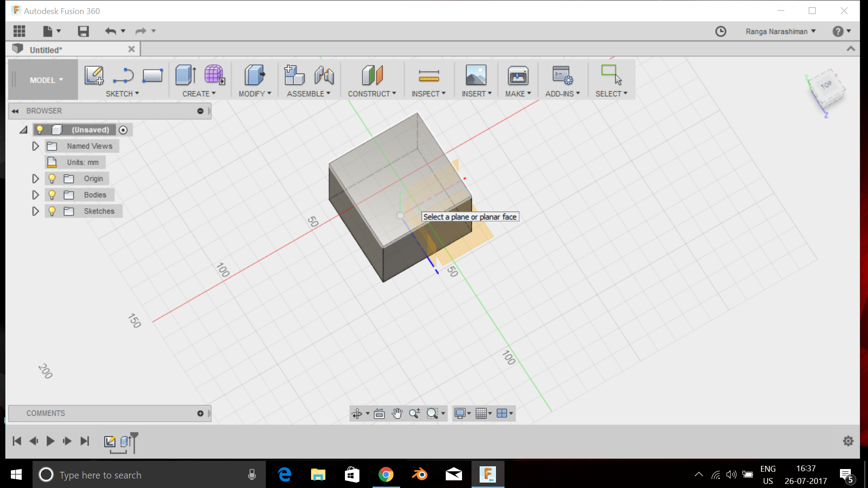Image resolution: width=868 pixels, height=488 pixels.
Task: Open the Help dropdown
Action: click(842, 31)
